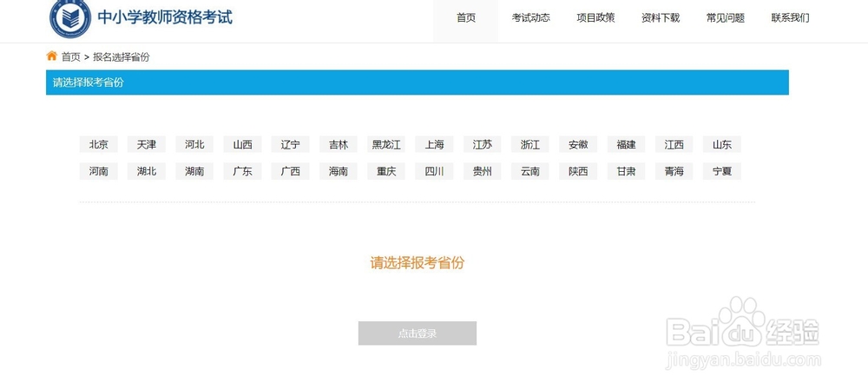
Task: Select province 天津
Action: tap(147, 145)
